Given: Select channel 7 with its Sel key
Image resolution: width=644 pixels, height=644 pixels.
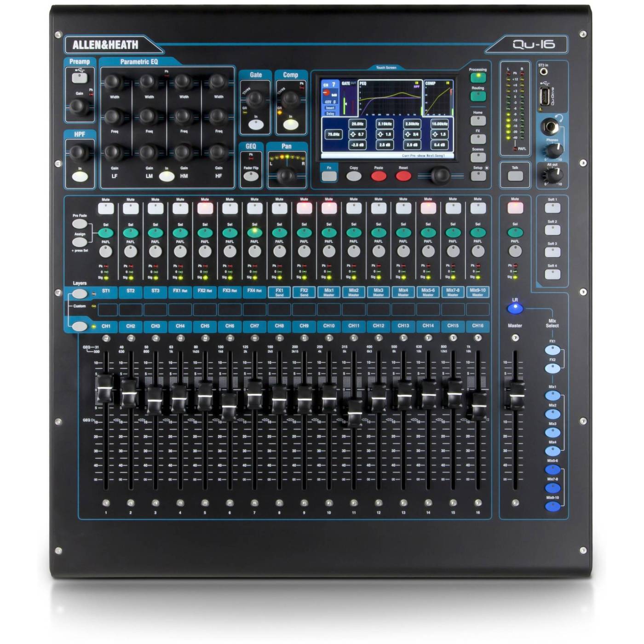Looking at the screenshot, I should click(x=254, y=232).
